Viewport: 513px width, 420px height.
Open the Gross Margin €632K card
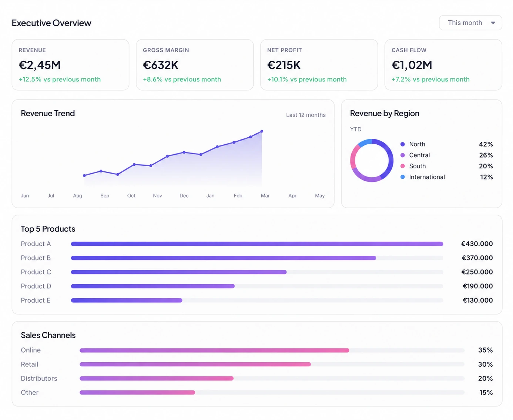point(195,65)
